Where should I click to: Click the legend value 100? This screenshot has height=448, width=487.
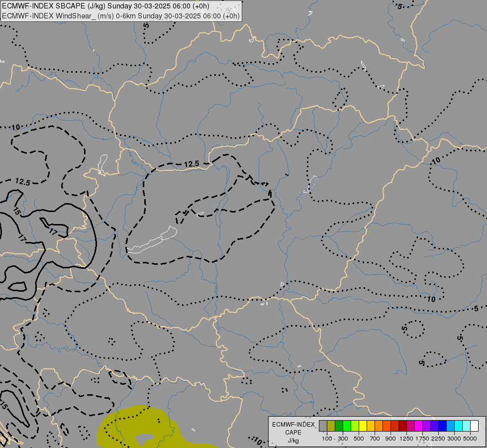click(x=327, y=439)
